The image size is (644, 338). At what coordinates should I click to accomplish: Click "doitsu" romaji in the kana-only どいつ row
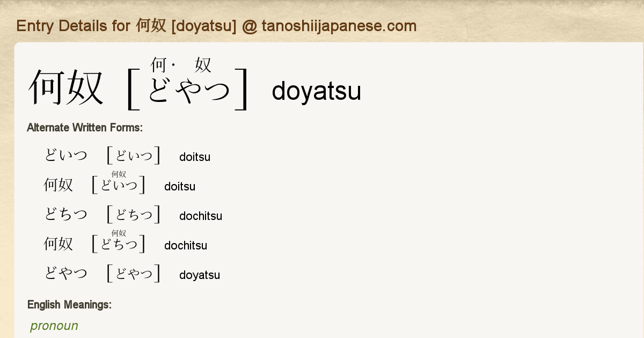pos(195,157)
